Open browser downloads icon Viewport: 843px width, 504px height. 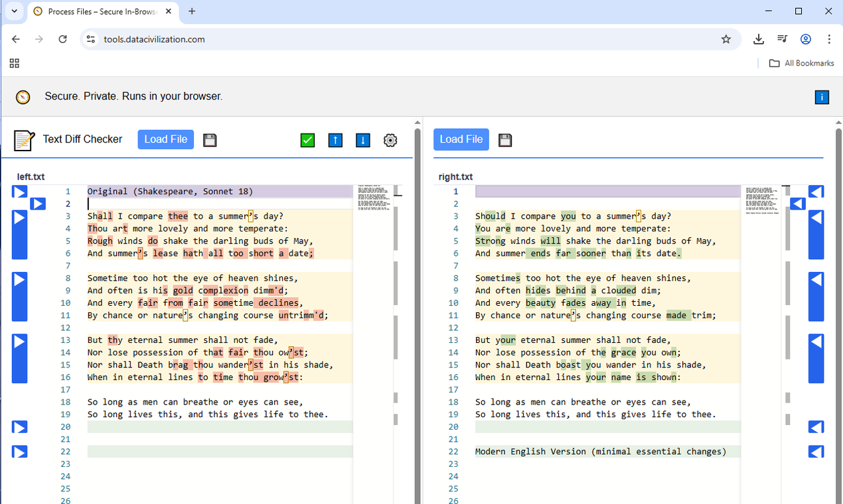click(759, 39)
